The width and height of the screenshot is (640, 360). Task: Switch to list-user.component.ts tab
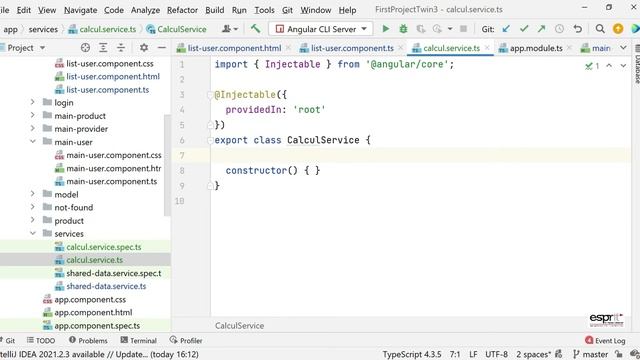[352, 48]
